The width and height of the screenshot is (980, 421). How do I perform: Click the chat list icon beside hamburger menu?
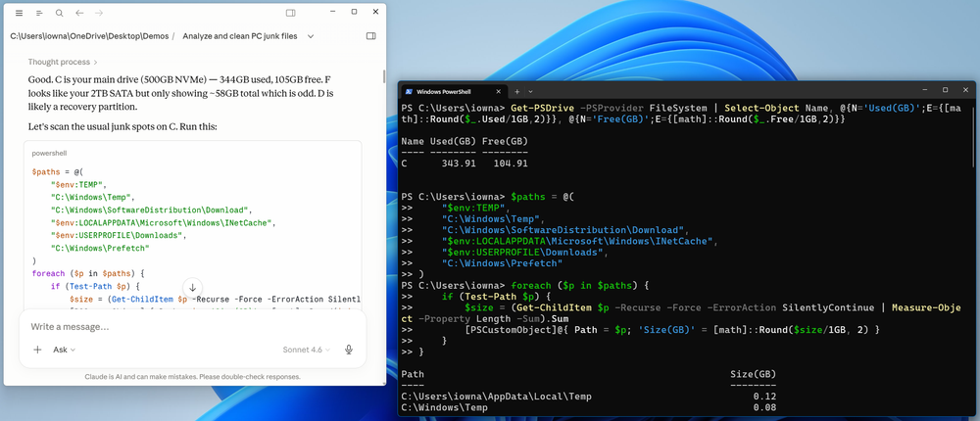[39, 13]
